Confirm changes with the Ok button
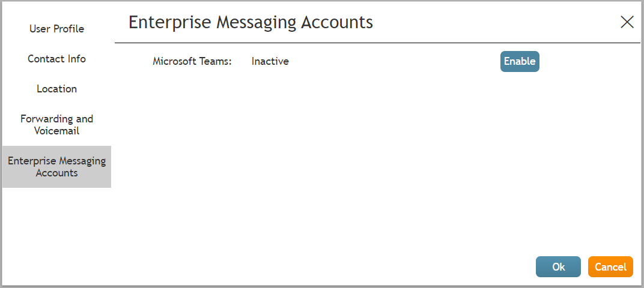The image size is (644, 288). pos(558,267)
